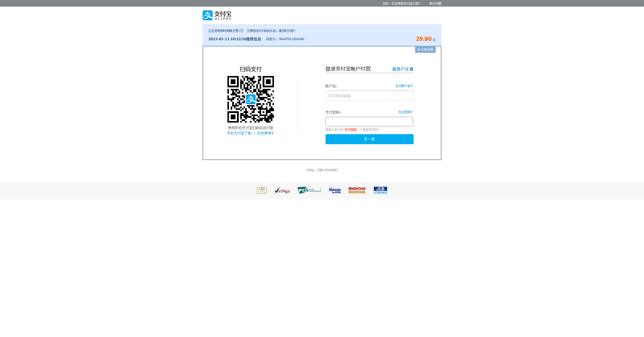
Task: Click the 新用户注册 registration link
Action: (403, 69)
